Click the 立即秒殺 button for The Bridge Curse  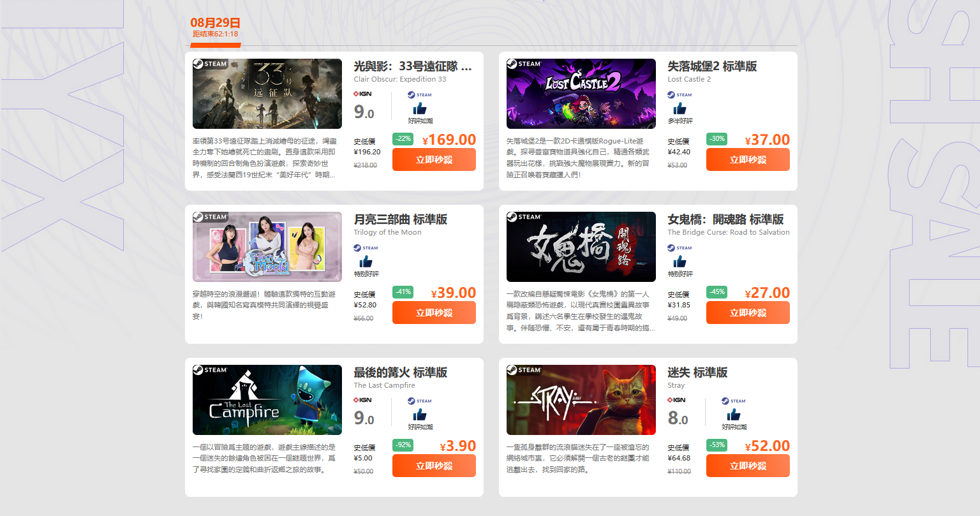pos(748,313)
